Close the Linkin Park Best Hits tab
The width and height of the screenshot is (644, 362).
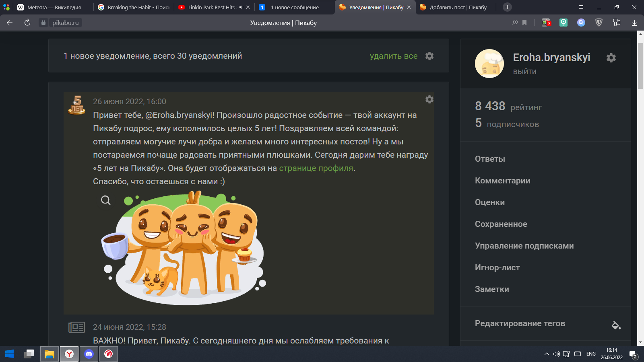[x=248, y=7]
